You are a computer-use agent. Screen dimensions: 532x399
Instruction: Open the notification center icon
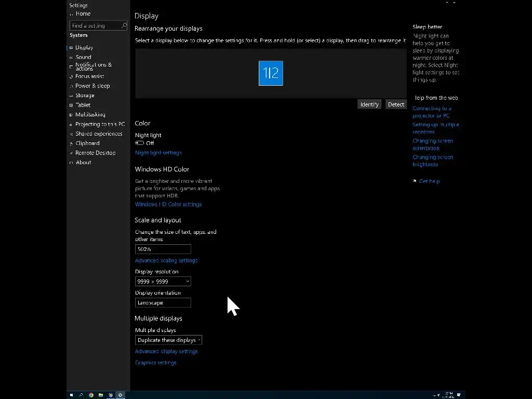point(459,395)
